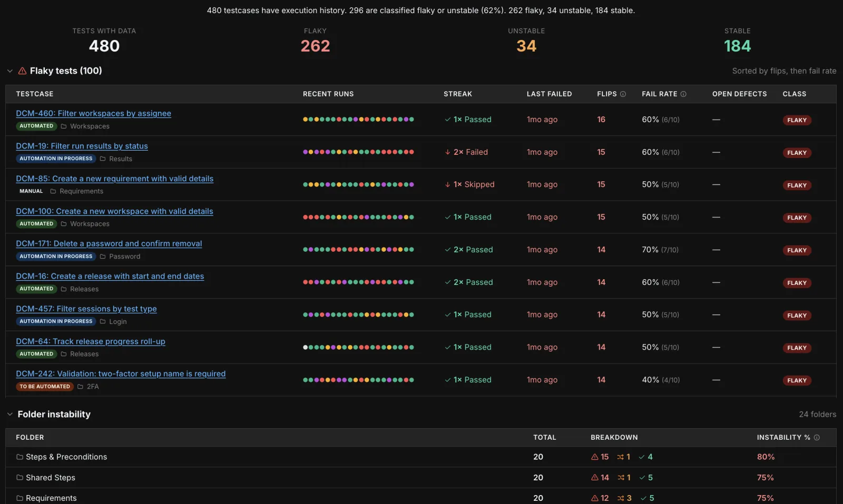Click the OPEN DEFECTS column header
The width and height of the screenshot is (843, 504).
(x=739, y=94)
